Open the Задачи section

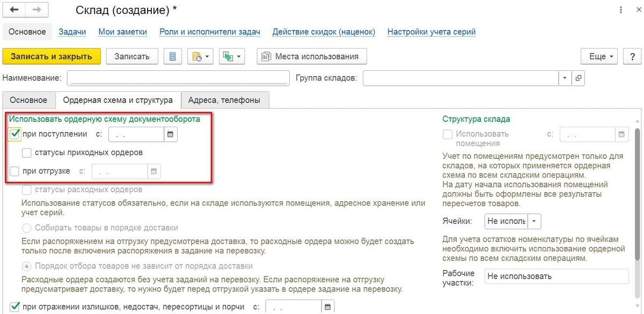point(72,32)
